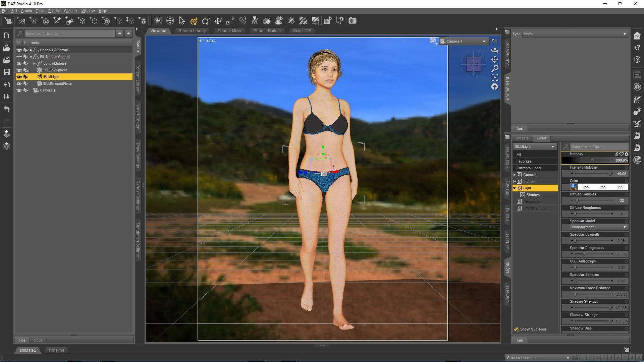Click the Create Render icon in toolbar
The width and height of the screenshot is (644, 362).
(x=353, y=21)
